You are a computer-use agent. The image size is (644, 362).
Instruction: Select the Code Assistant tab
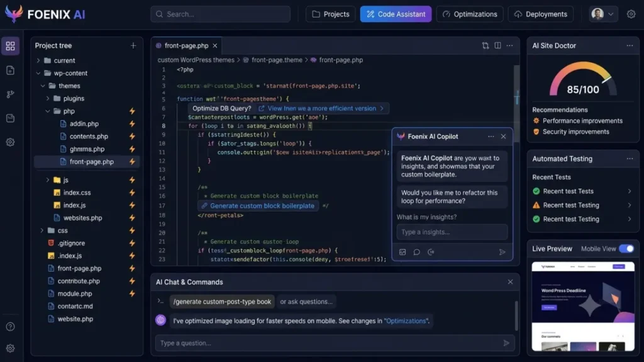[396, 14]
